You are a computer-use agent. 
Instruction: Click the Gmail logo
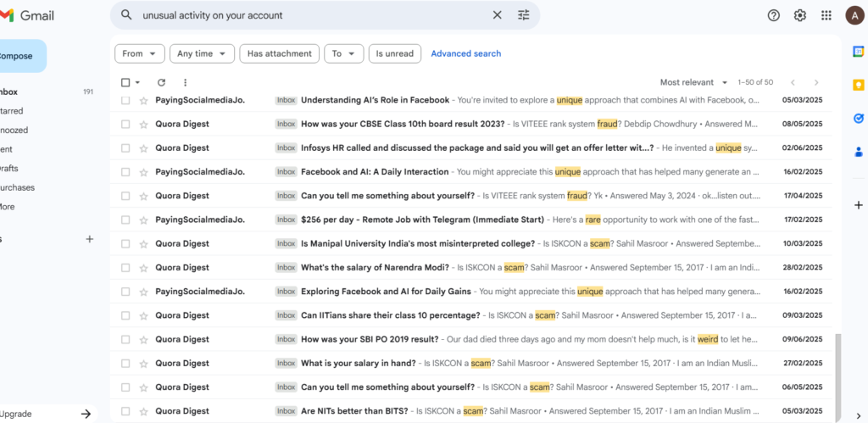pyautogui.click(x=26, y=15)
